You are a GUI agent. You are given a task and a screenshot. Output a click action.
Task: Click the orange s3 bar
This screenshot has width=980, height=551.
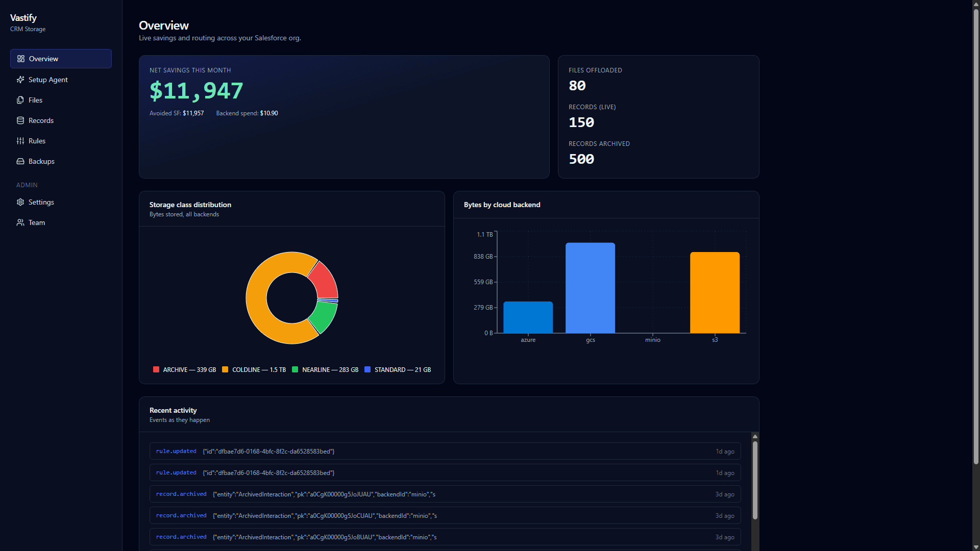click(x=715, y=292)
